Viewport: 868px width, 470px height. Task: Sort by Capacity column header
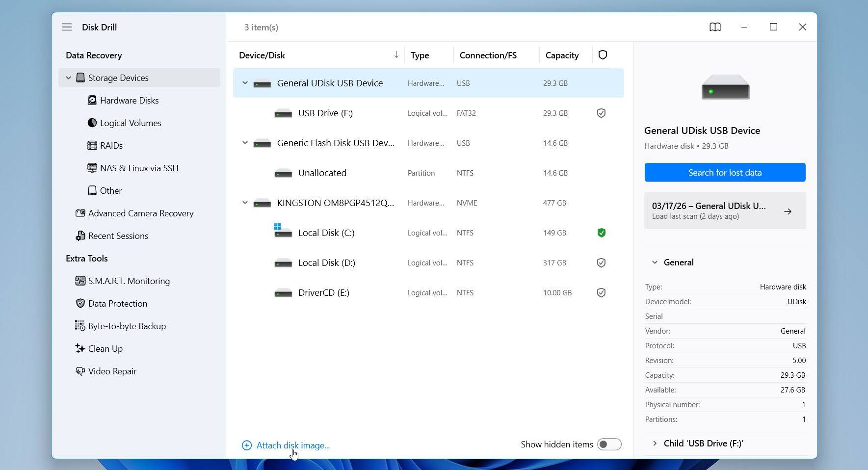click(562, 55)
